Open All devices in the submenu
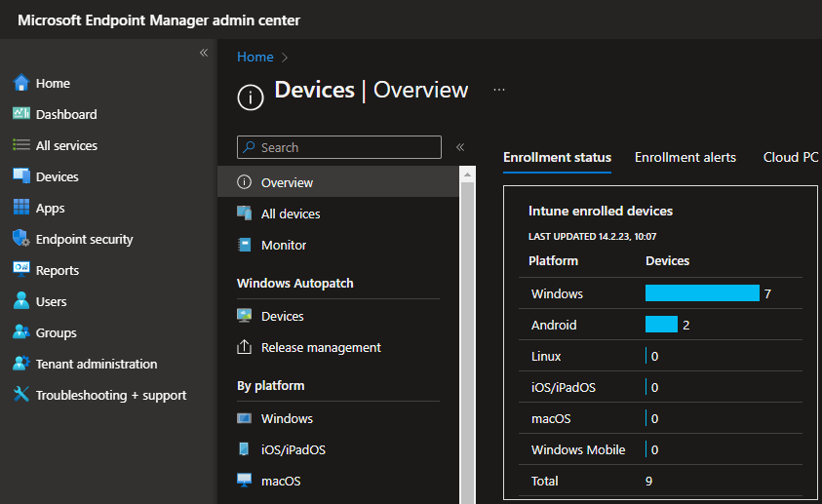Viewport: 822px width, 504px height. tap(290, 213)
